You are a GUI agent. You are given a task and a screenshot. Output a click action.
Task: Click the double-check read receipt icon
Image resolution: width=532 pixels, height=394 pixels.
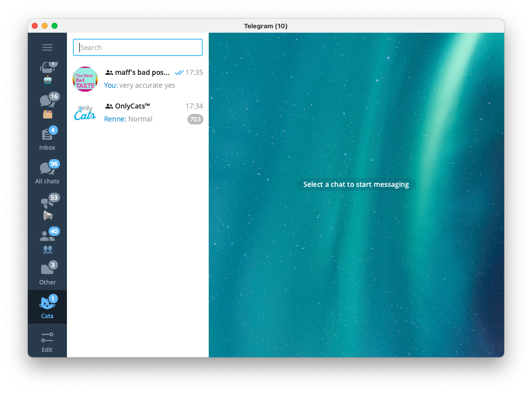[x=179, y=72]
